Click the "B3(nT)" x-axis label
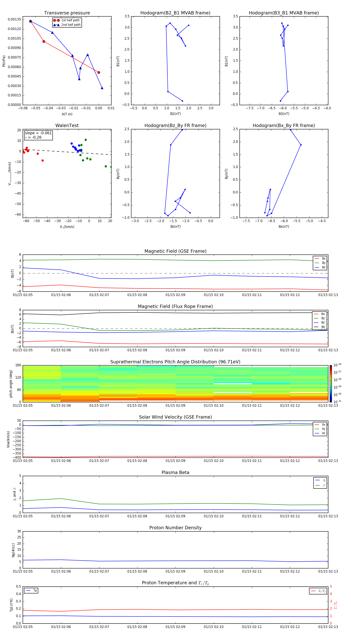351x644 pixels. pos(284,114)
